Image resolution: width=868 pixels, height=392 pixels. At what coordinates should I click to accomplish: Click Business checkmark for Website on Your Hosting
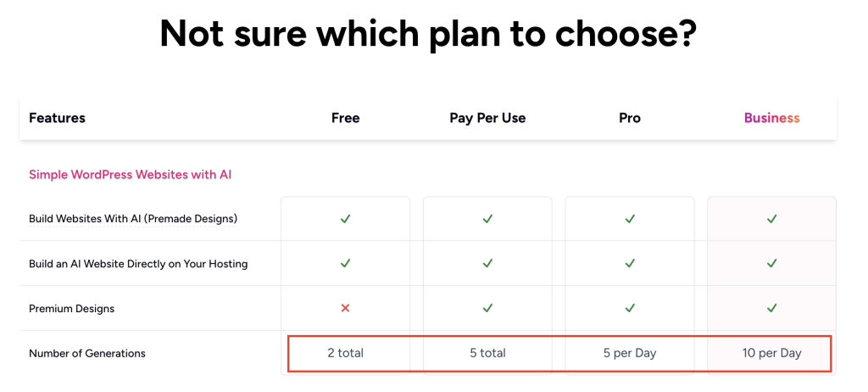tap(771, 264)
